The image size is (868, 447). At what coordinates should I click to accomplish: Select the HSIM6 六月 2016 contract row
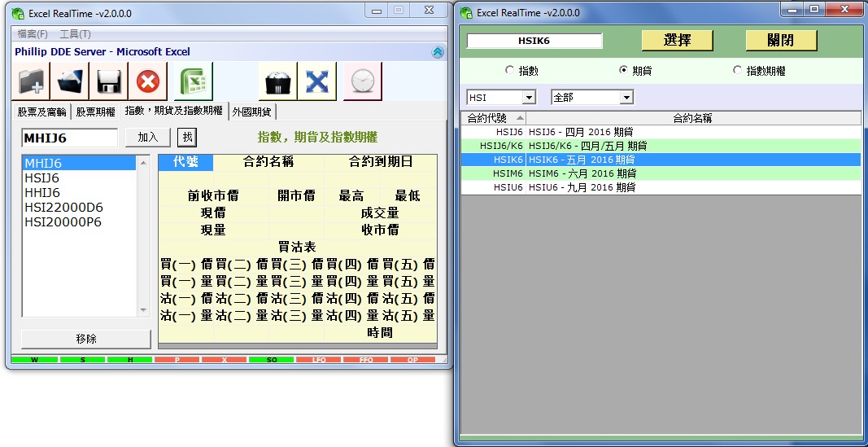660,173
